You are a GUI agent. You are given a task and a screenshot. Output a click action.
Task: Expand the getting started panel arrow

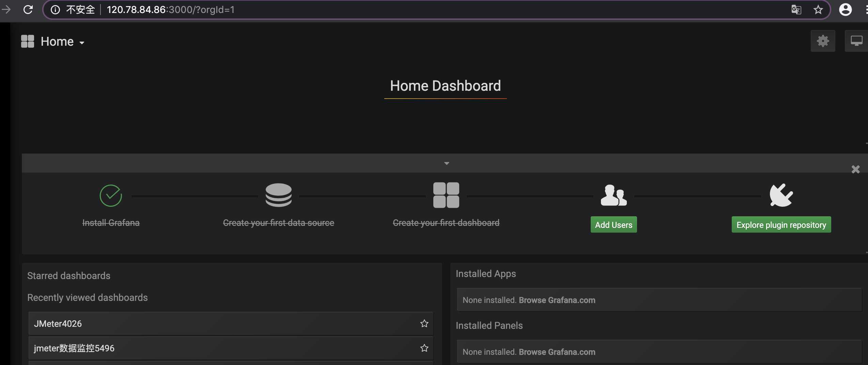pyautogui.click(x=447, y=163)
